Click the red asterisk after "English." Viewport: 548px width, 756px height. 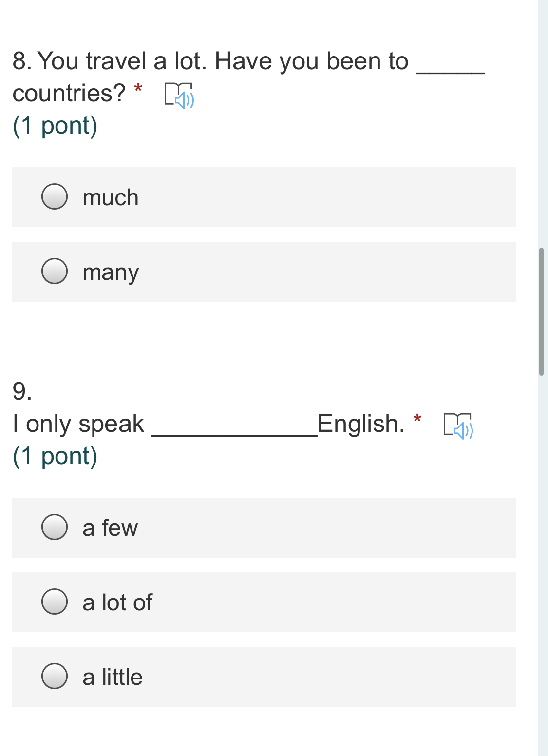417,419
